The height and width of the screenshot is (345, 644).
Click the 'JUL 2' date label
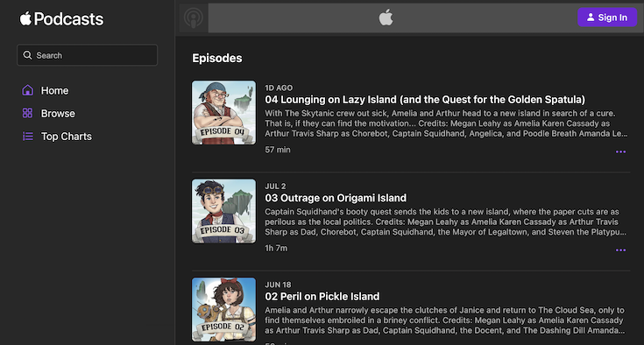pos(275,187)
